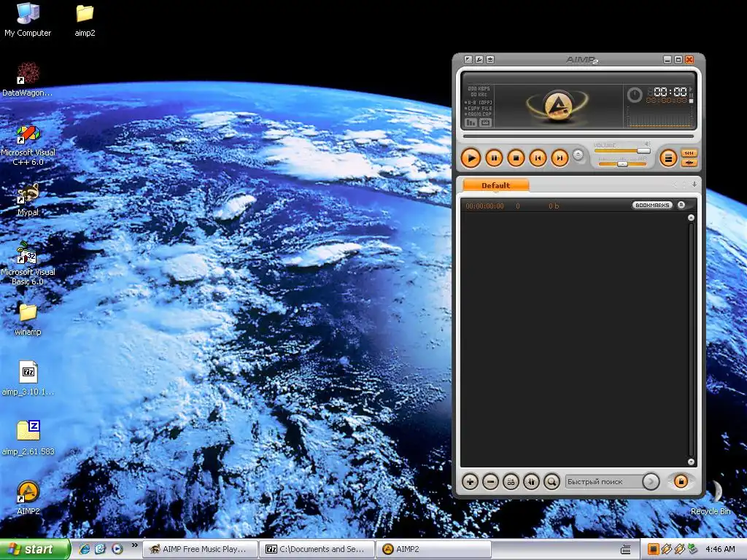Viewport: 747px width, 560px height.
Task: Open the Windows Start menu
Action: click(34, 549)
